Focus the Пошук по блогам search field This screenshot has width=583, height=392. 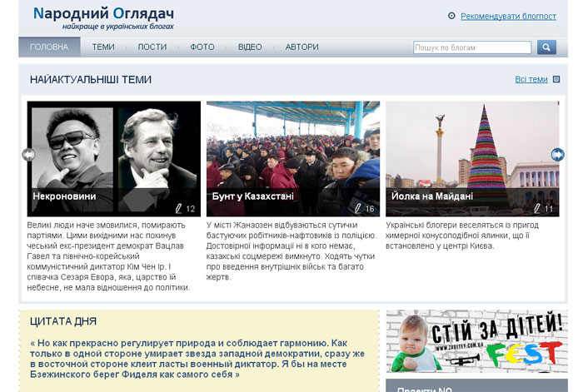[x=472, y=47]
